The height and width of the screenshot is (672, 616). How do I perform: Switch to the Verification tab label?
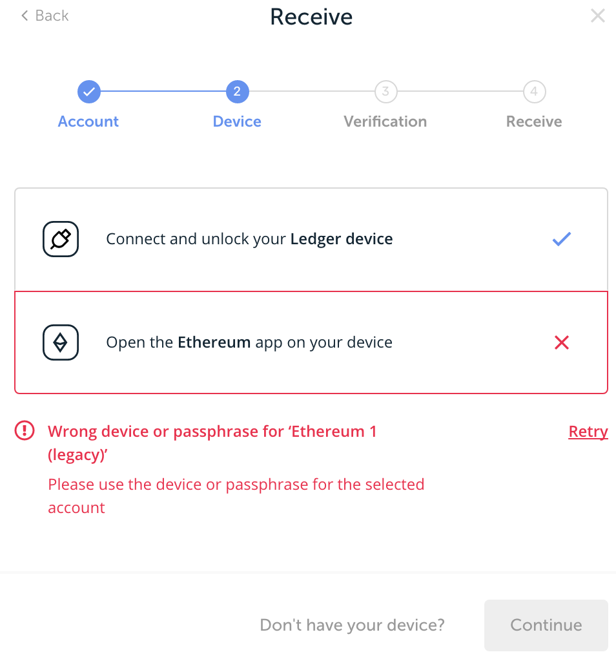385,121
